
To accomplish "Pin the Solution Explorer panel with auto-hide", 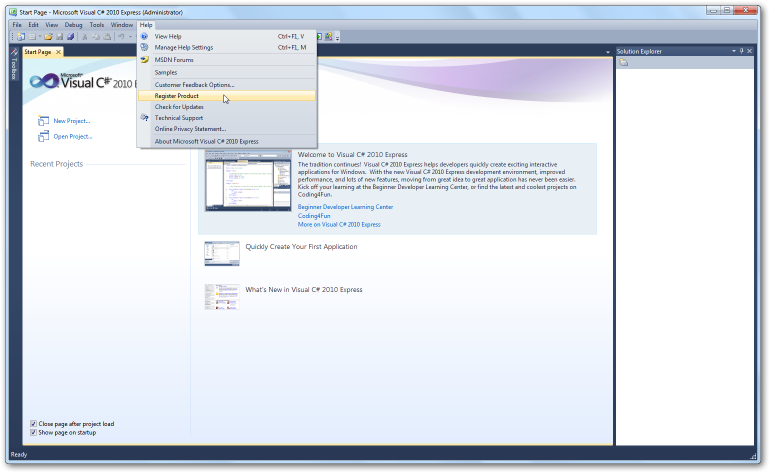I will (743, 51).
